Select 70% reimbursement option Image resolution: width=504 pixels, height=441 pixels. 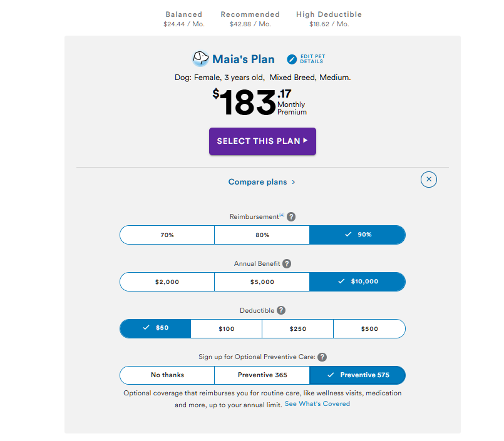pos(167,235)
